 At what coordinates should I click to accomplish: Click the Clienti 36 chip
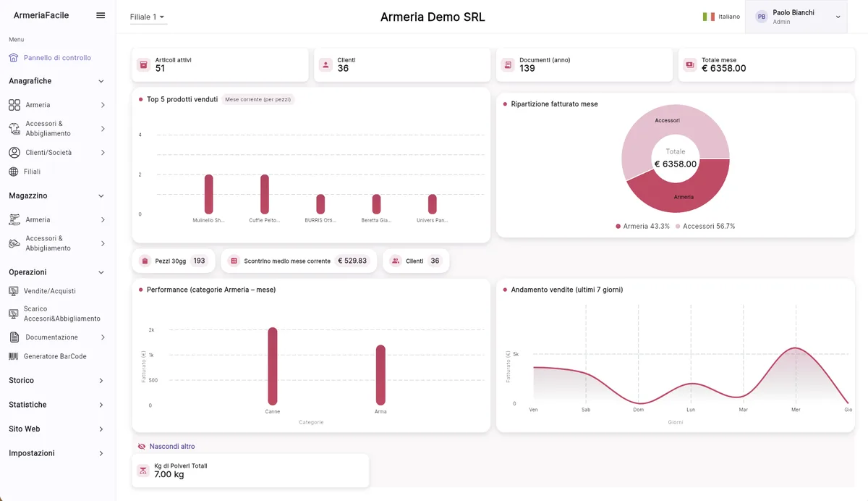416,261
